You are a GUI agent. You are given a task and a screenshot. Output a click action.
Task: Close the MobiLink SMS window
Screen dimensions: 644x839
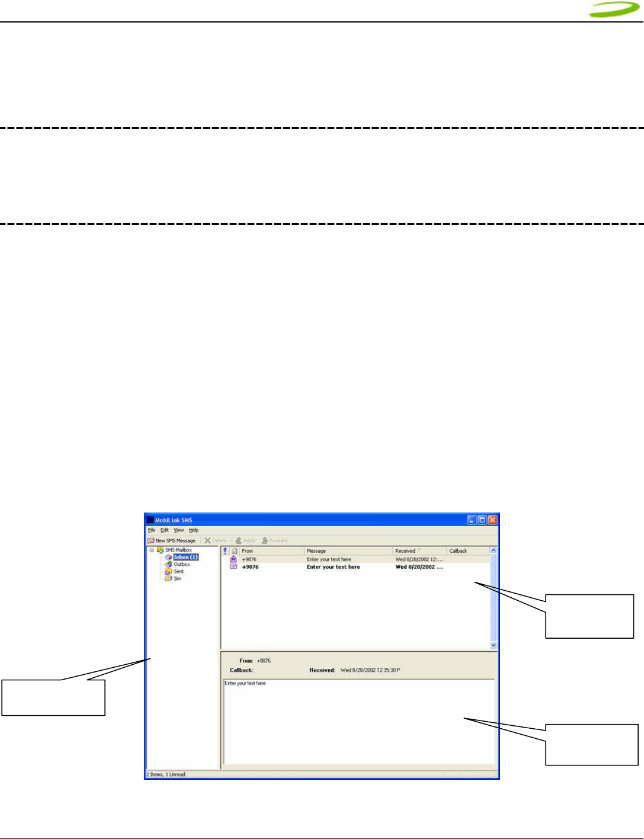493,520
